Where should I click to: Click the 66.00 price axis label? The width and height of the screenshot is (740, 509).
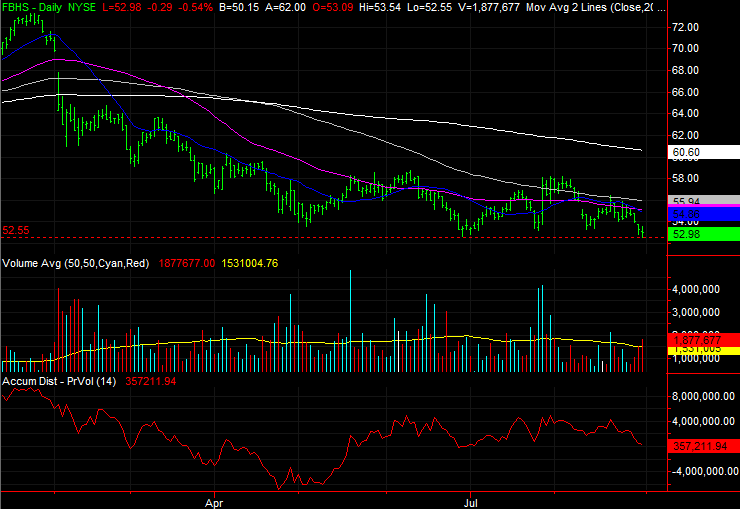click(685, 92)
